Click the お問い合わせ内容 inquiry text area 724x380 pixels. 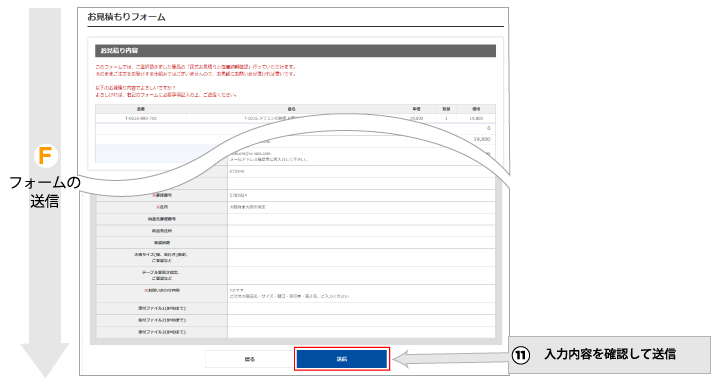click(361, 294)
